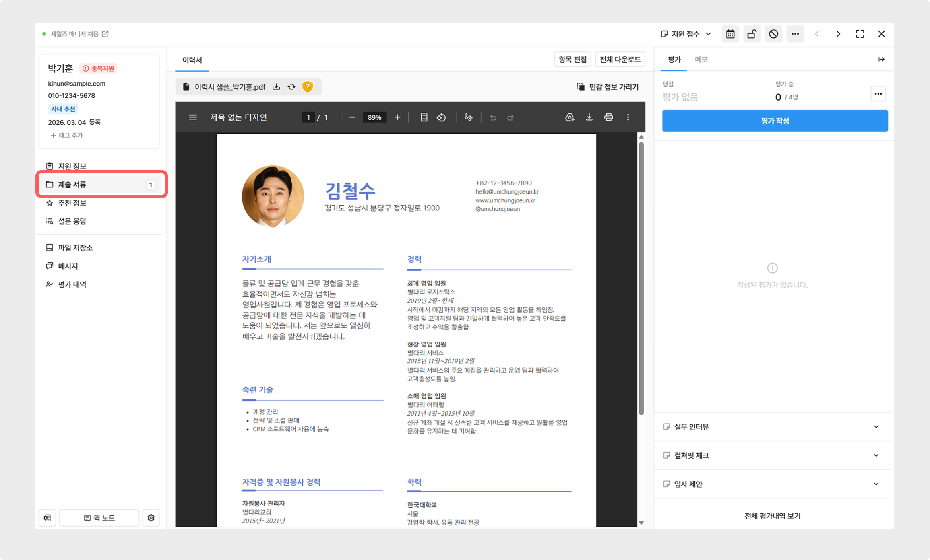The image size is (930, 560).
Task: Open 추천 정보 in the sidebar
Action: [x=72, y=203]
